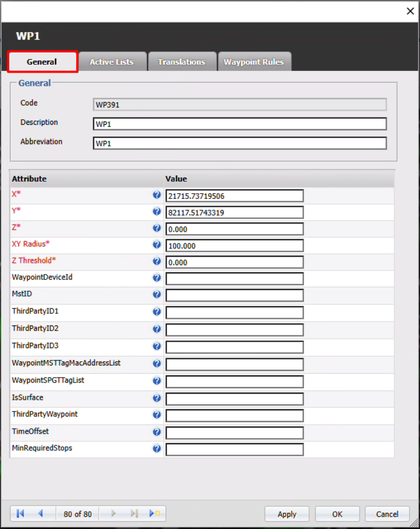Cancel the waypoint dialog
Image resolution: width=420 pixels, height=529 pixels.
click(387, 514)
